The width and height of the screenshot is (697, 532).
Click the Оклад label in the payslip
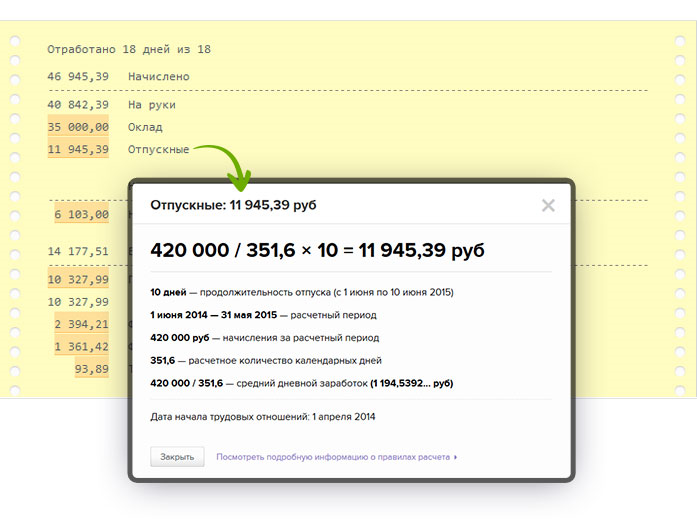145,127
